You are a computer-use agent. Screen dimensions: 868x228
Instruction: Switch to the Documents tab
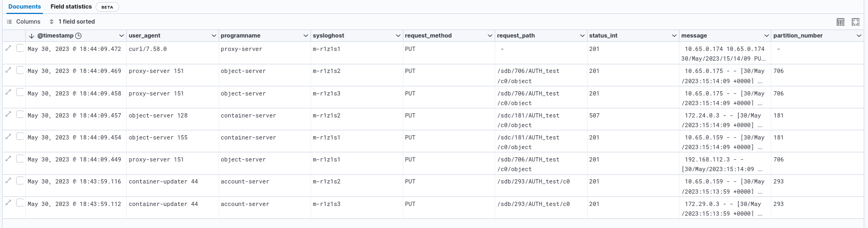(x=25, y=7)
